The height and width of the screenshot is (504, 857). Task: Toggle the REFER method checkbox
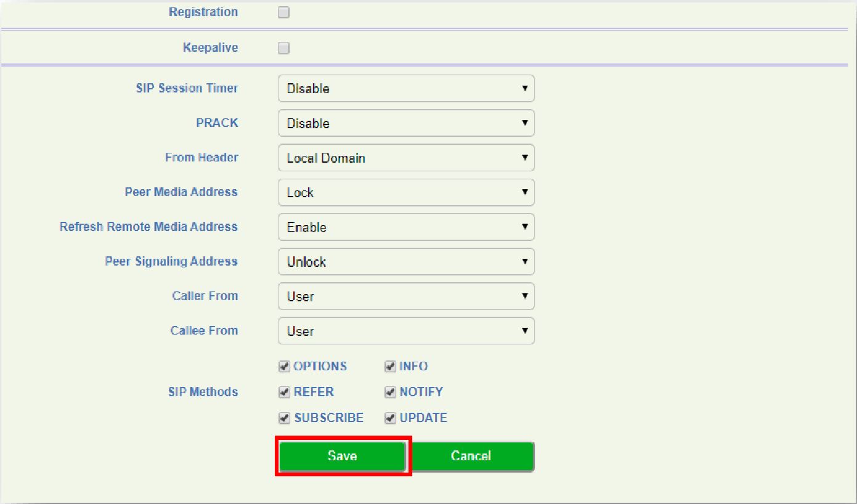pos(284,392)
